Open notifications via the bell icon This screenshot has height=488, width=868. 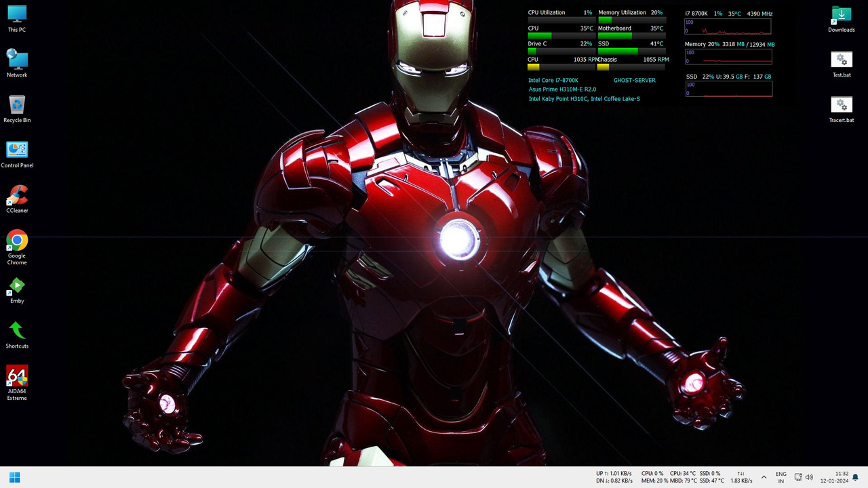(x=856, y=477)
